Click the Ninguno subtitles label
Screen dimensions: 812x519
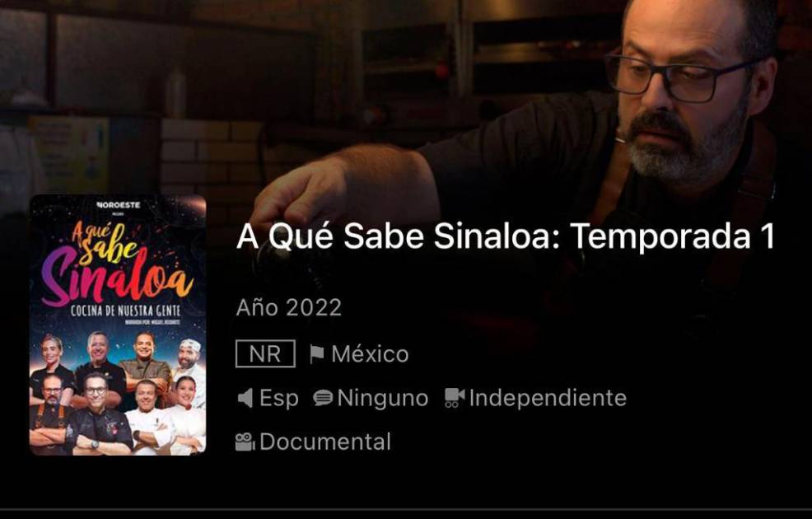383,399
